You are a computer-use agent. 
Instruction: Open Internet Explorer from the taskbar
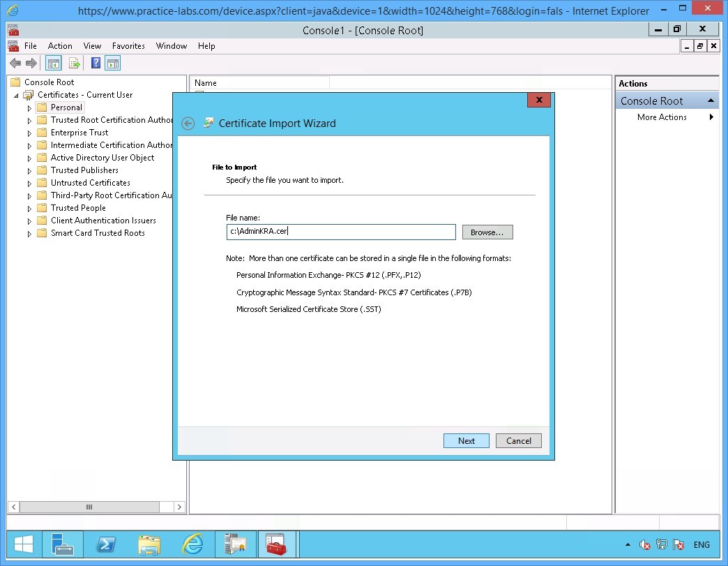tap(192, 545)
